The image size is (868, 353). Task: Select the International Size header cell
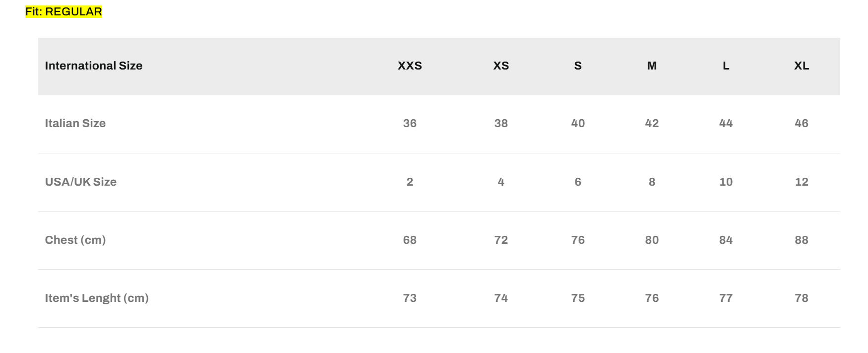click(94, 66)
